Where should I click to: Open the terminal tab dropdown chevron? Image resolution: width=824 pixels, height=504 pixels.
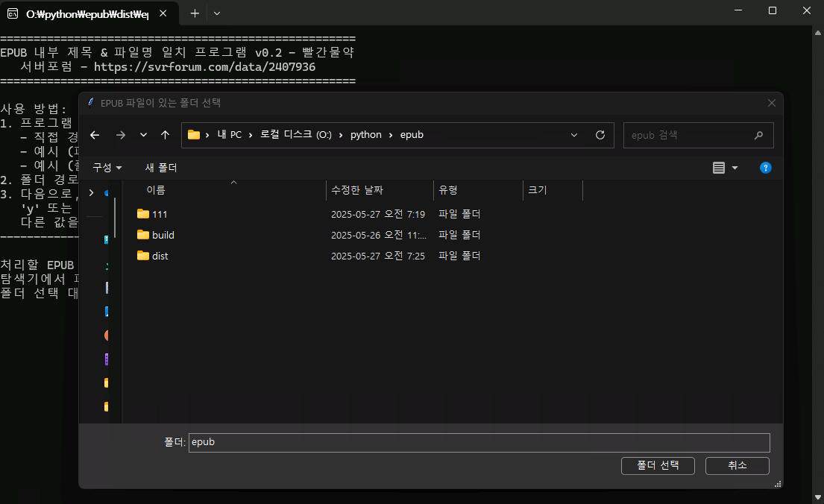(x=217, y=13)
